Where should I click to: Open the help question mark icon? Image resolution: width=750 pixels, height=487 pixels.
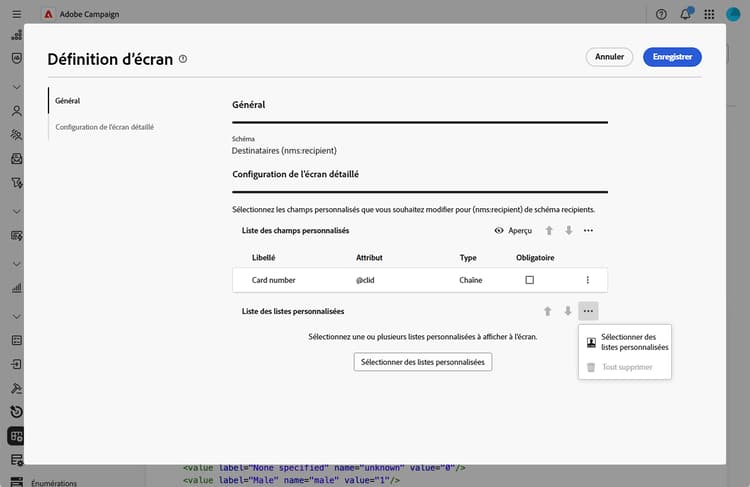click(x=661, y=14)
